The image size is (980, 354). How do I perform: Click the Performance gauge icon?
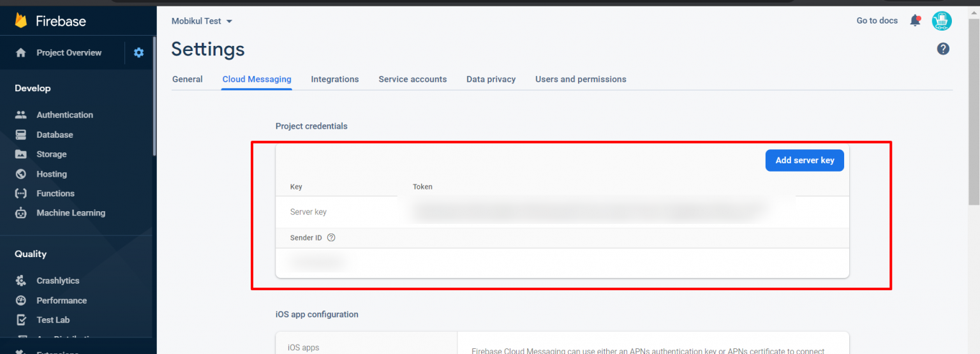coord(21,300)
